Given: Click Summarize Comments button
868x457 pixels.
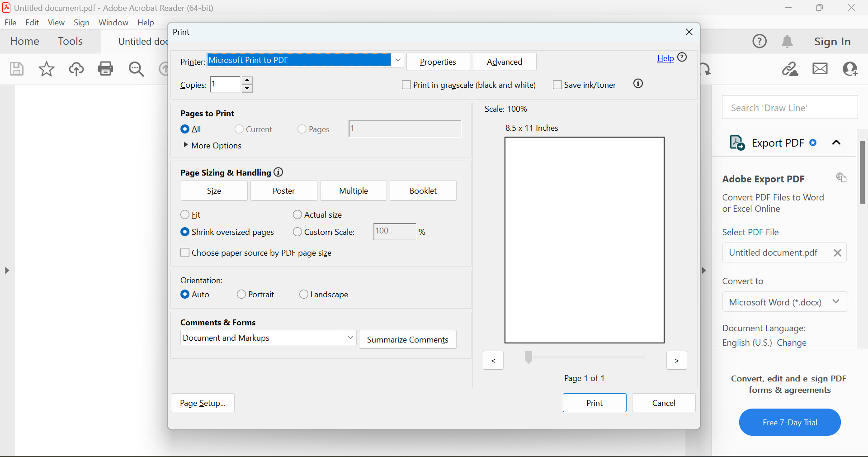Looking at the screenshot, I should [x=408, y=339].
